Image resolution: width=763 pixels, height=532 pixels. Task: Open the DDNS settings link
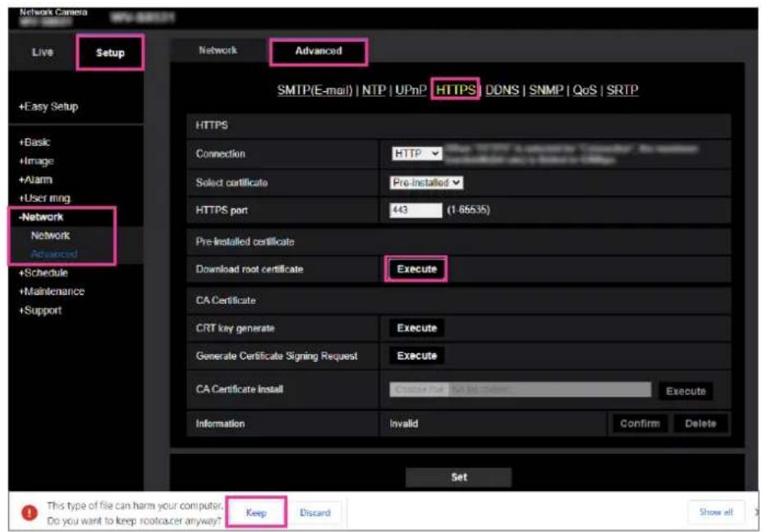tap(502, 90)
